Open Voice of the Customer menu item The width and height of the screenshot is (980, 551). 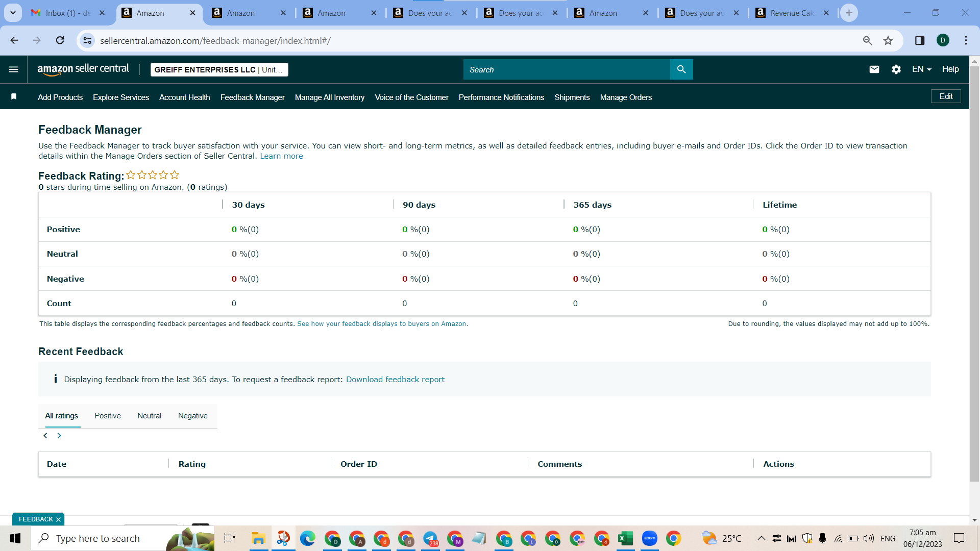(412, 97)
